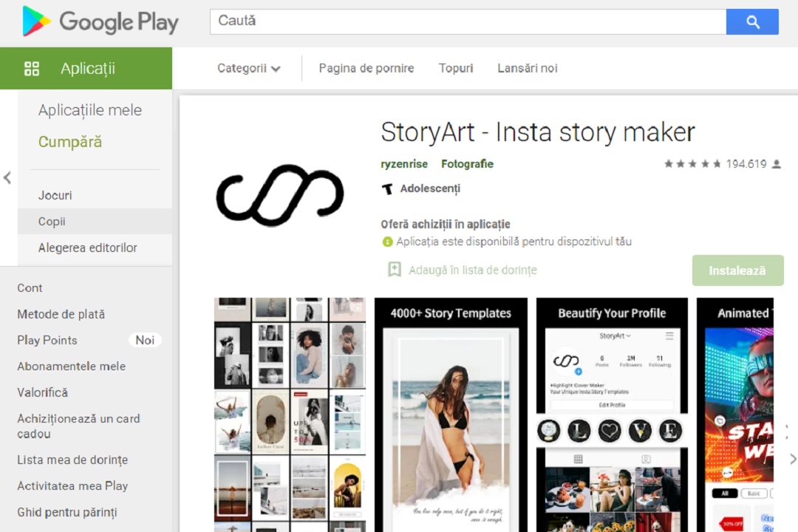The height and width of the screenshot is (532, 798).
Task: Open the ryzenrise developer link
Action: click(x=404, y=164)
